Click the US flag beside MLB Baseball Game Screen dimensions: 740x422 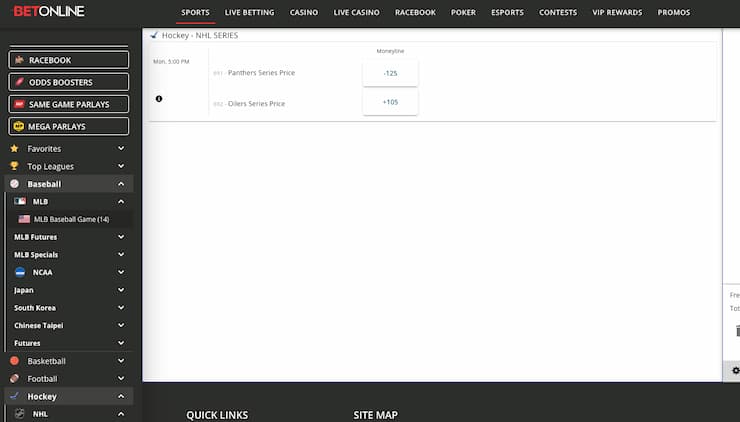pos(24,219)
